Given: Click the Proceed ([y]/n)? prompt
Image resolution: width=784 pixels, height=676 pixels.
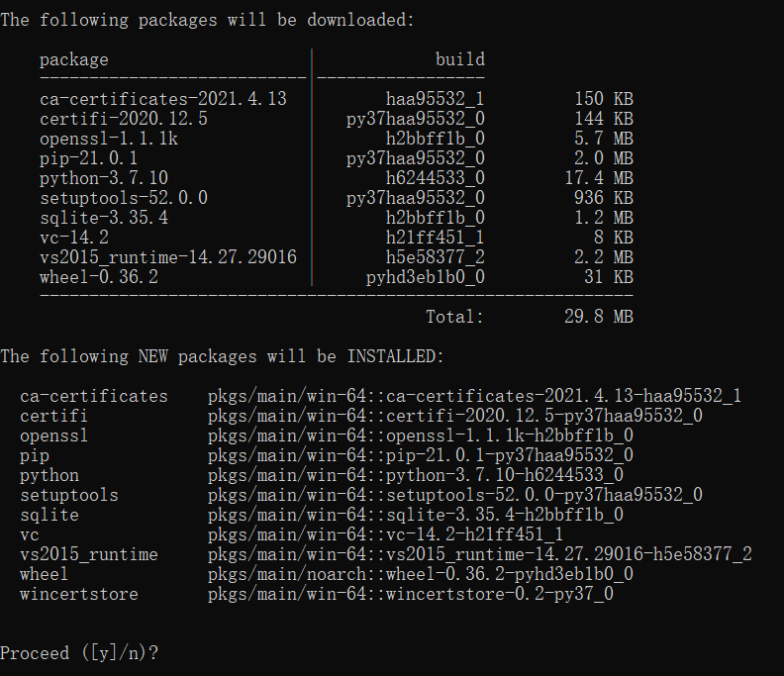Looking at the screenshot, I should coord(79,653).
